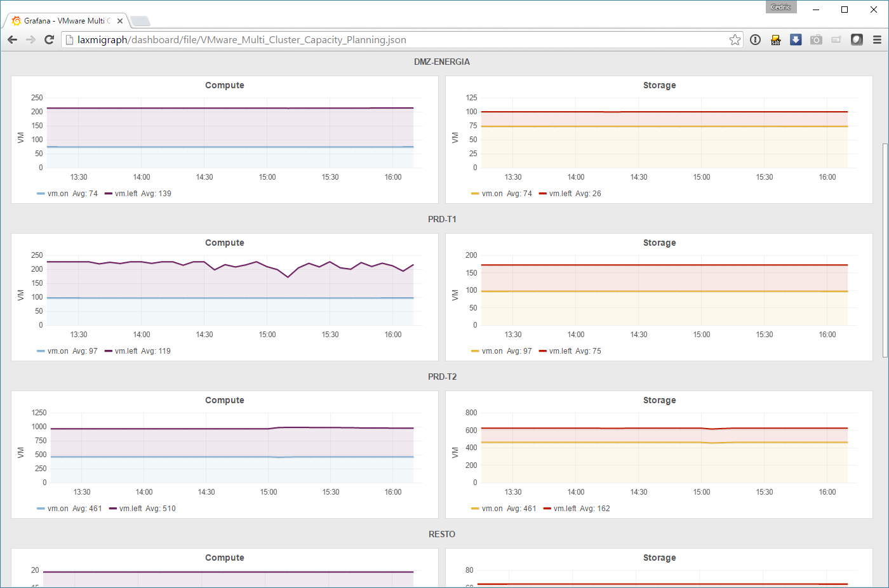This screenshot has height=588, width=889.
Task: Open the blue download arrow extension
Action: pyautogui.click(x=796, y=40)
